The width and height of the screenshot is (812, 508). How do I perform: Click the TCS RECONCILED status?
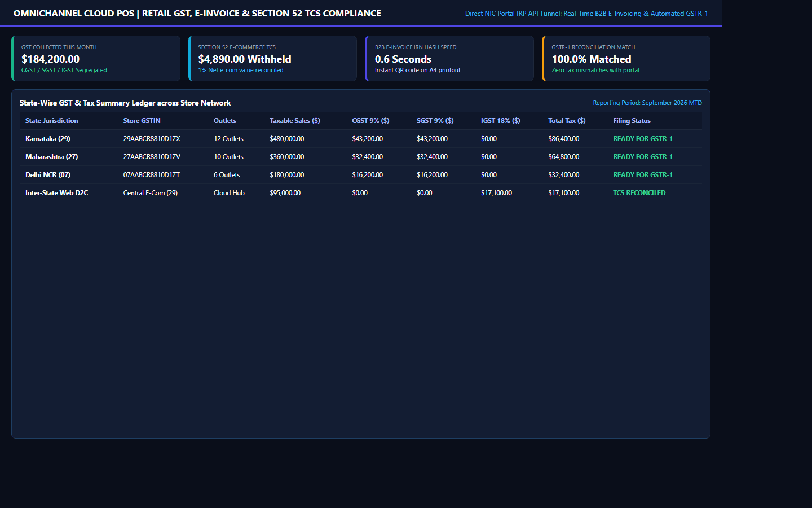tap(639, 193)
